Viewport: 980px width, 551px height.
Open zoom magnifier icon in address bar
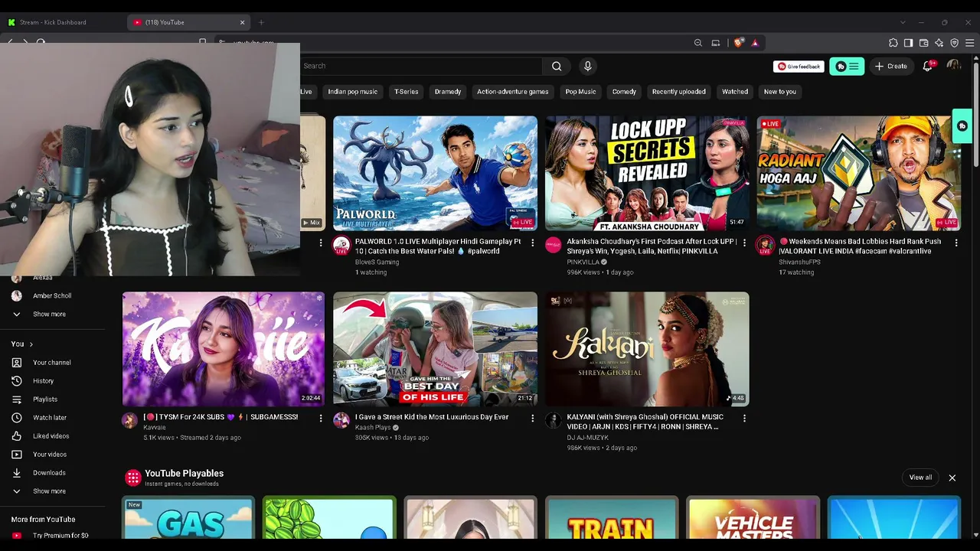698,43
